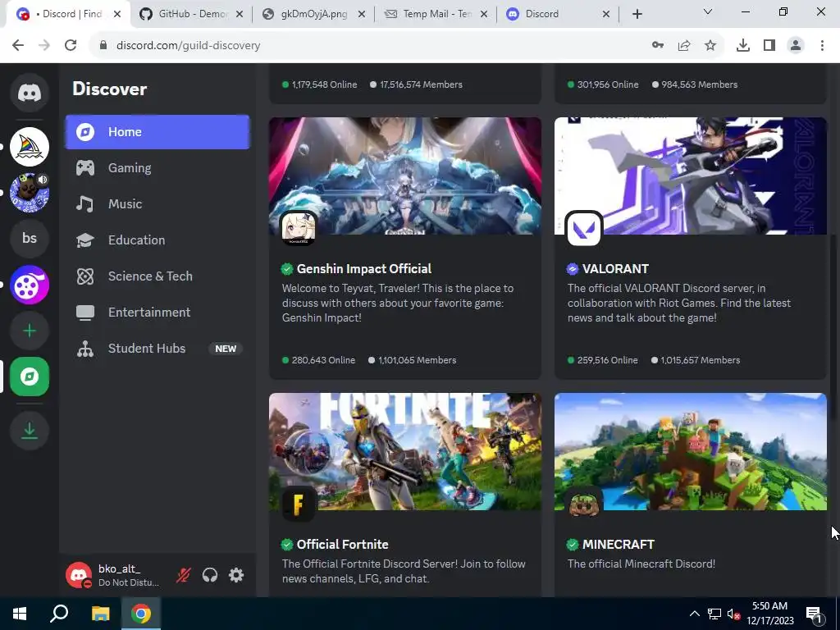The width and height of the screenshot is (840, 630).
Task: Click the bko_alt_ username text
Action: (x=119, y=569)
